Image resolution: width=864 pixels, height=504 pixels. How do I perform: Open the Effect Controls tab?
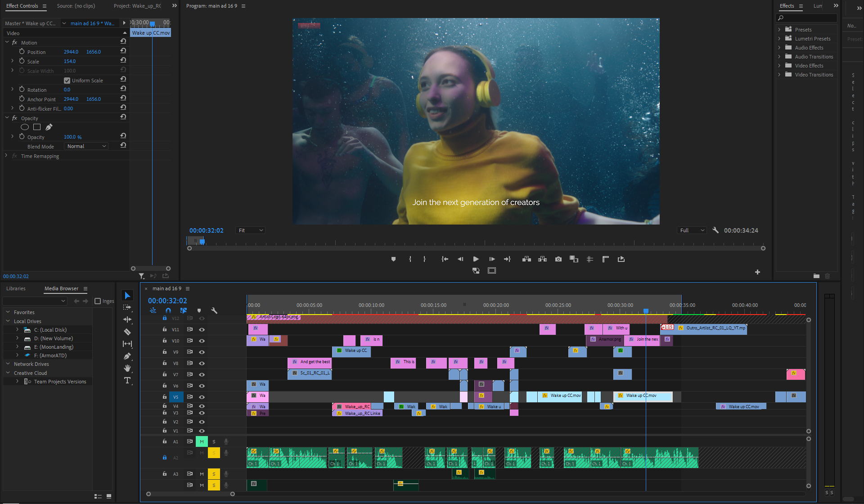pyautogui.click(x=22, y=6)
